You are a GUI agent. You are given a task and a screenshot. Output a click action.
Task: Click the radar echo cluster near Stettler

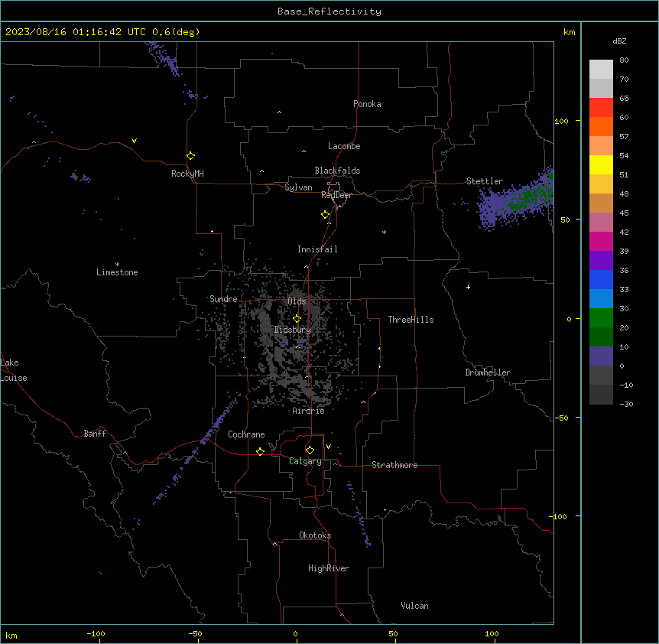pyautogui.click(x=515, y=199)
